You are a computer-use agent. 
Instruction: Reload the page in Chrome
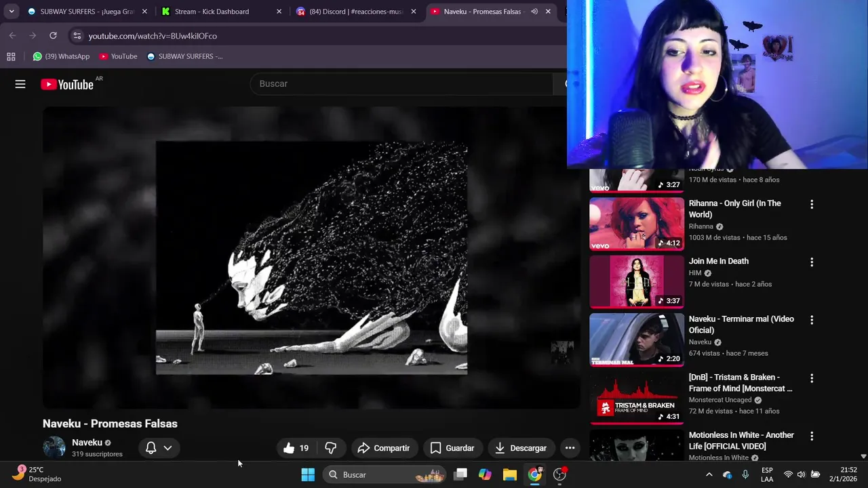pyautogui.click(x=53, y=35)
